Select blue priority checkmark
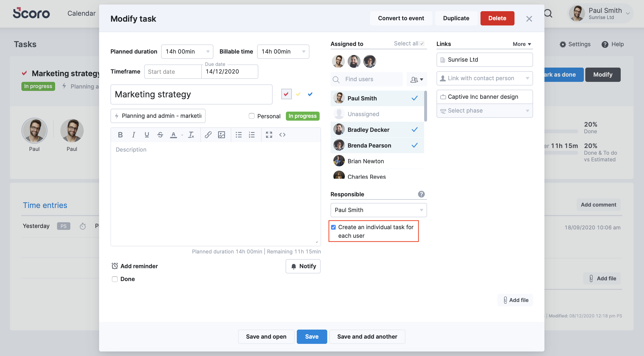644x356 pixels. pyautogui.click(x=310, y=94)
